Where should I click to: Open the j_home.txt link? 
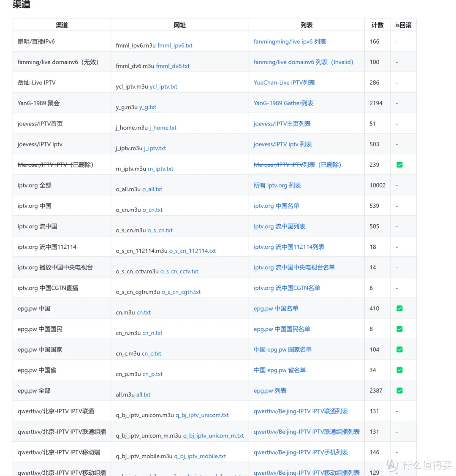click(163, 128)
